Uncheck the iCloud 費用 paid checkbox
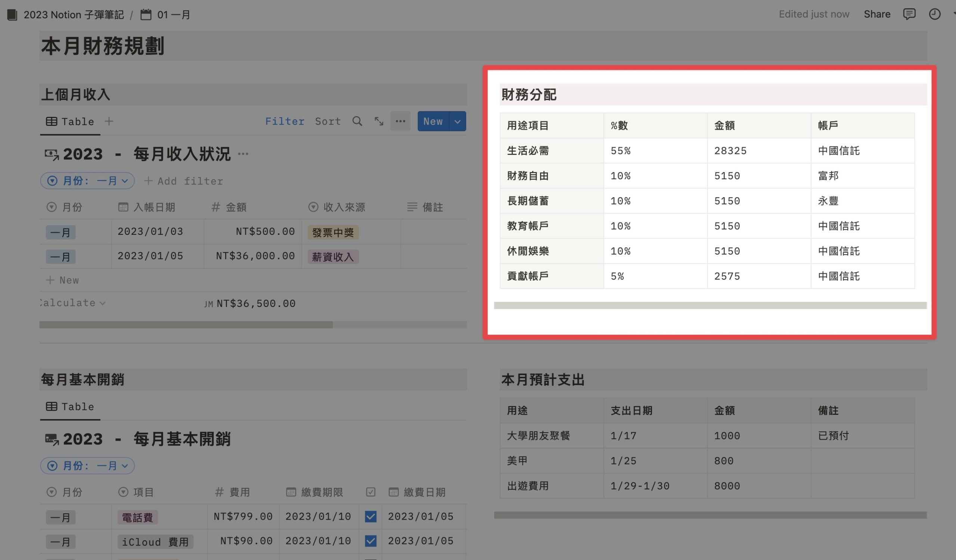Viewport: 956px width, 560px height. point(370,541)
